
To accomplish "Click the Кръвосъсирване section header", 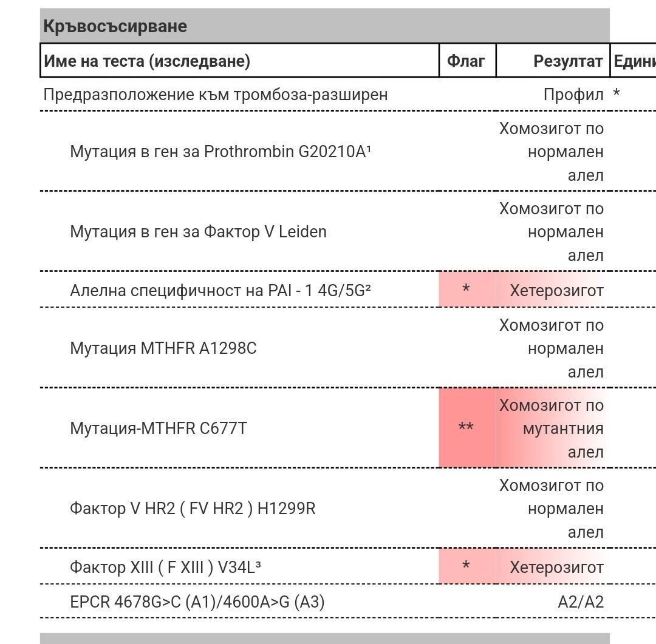I will 115,27.
